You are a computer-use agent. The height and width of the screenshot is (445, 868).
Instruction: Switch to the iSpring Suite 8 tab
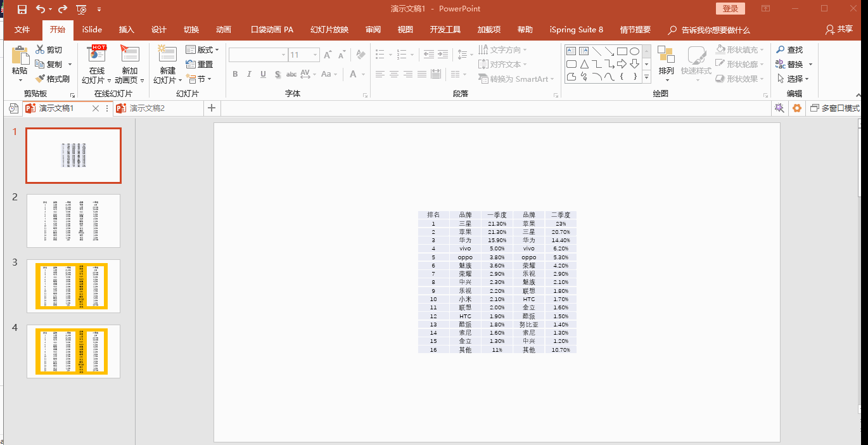point(577,30)
